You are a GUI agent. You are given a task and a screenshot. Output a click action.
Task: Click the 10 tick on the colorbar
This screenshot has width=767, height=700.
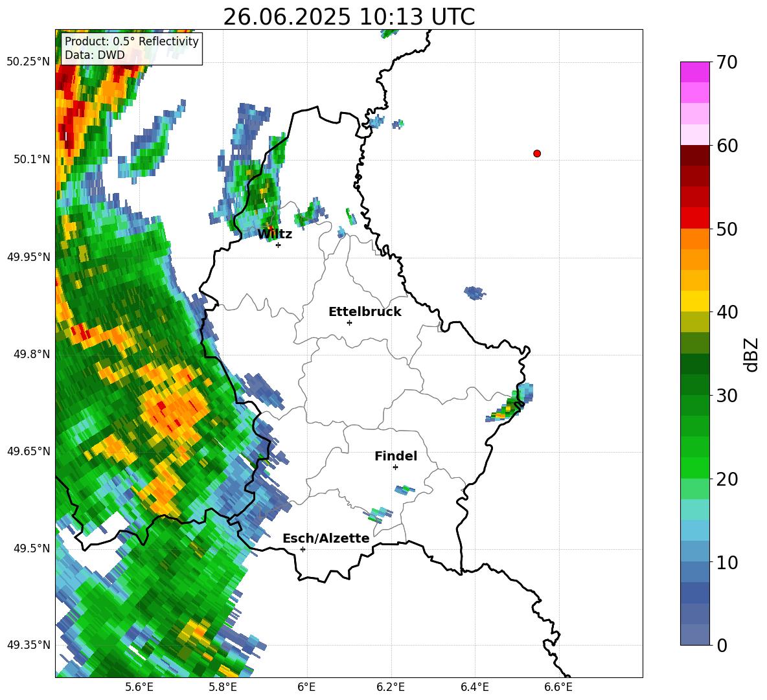[727, 562]
